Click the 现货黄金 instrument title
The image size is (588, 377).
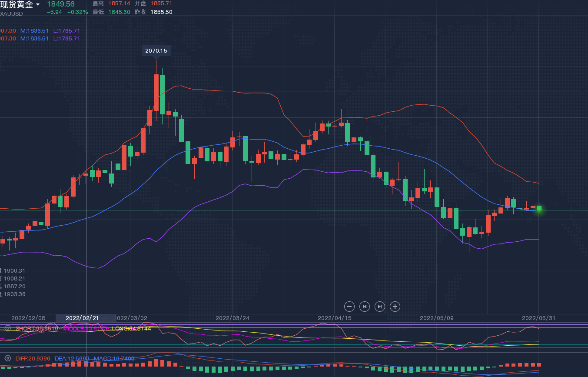click(17, 5)
